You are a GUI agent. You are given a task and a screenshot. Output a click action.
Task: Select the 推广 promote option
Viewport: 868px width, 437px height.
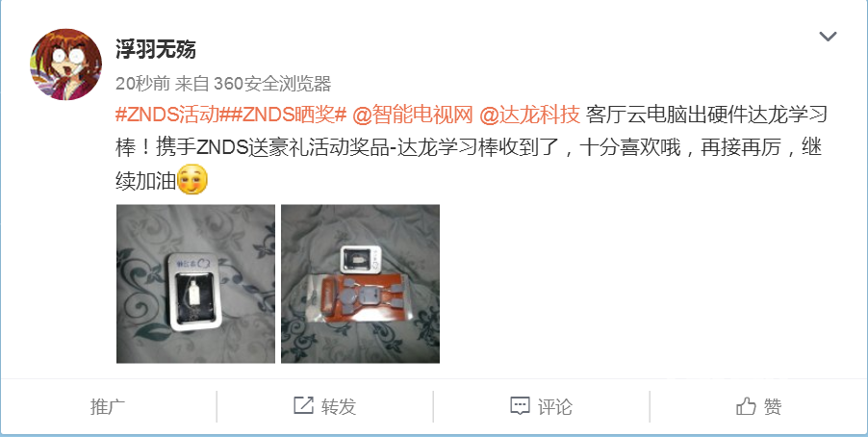108,407
